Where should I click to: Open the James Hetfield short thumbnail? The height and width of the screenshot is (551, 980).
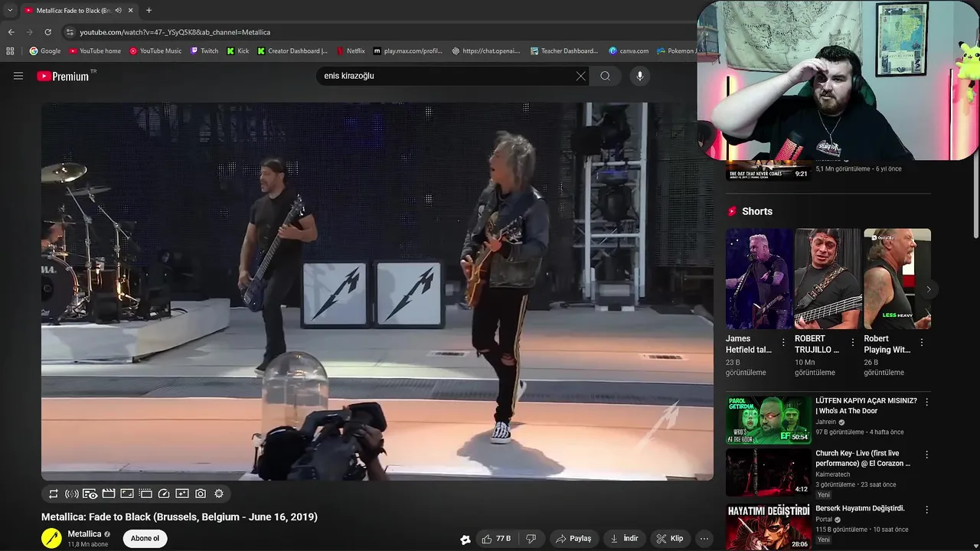tap(759, 279)
